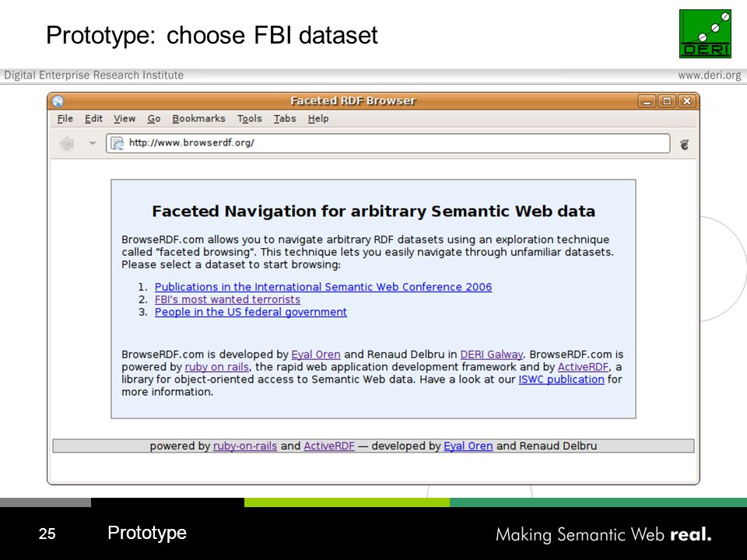Close the Faceted RDF Browser window
The height and width of the screenshot is (560, 747).
(687, 101)
